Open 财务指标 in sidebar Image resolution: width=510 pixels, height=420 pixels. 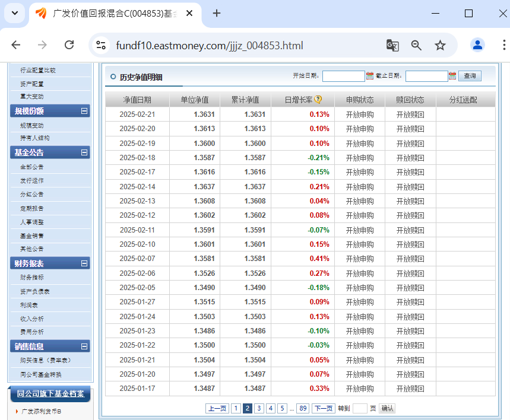click(32, 277)
